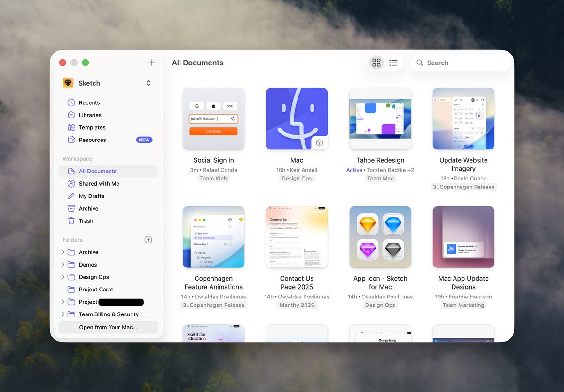Image resolution: width=564 pixels, height=392 pixels.
Task: Open Recents in the sidebar
Action: pos(108,102)
